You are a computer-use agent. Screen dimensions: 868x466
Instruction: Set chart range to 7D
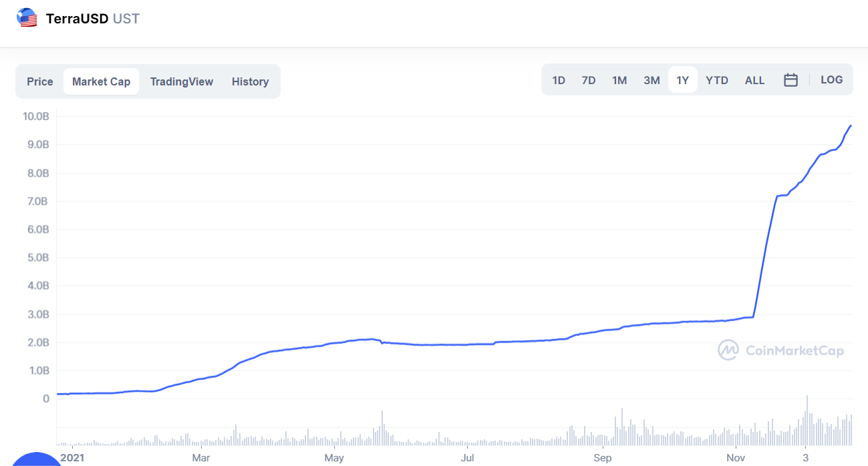click(589, 80)
